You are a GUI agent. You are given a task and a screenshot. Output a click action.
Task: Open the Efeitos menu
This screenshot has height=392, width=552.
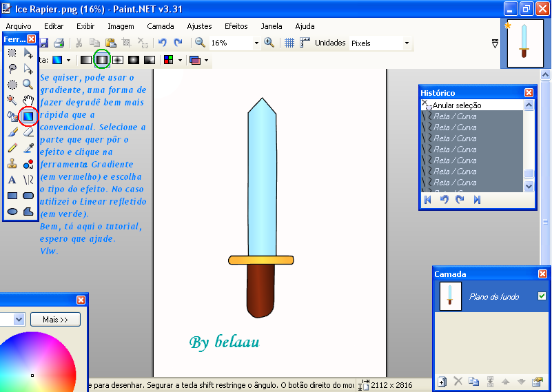(x=236, y=26)
